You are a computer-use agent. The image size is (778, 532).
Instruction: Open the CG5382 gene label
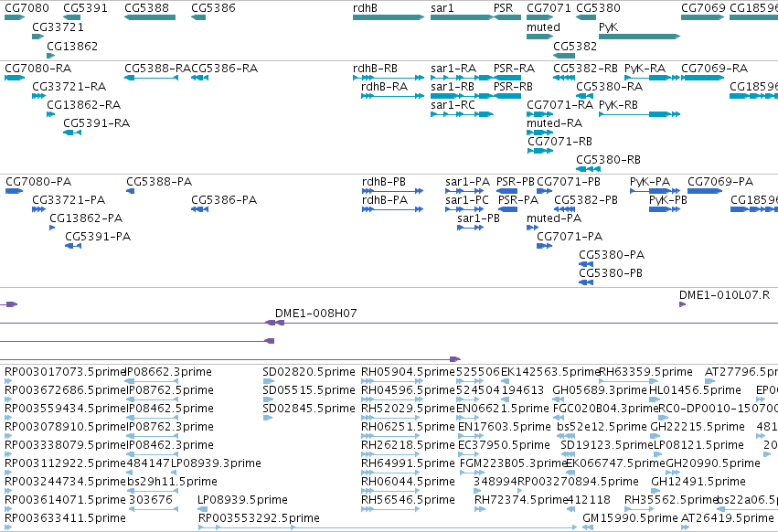pos(575,46)
